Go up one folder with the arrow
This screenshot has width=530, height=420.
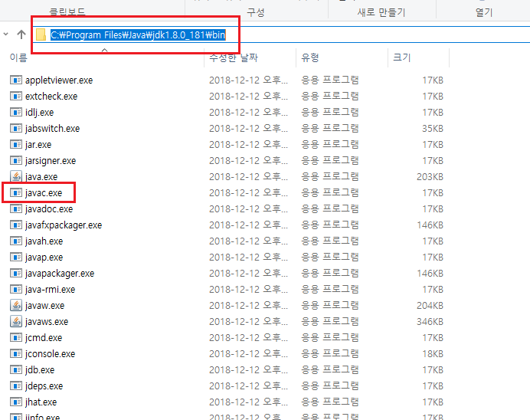[x=21, y=34]
